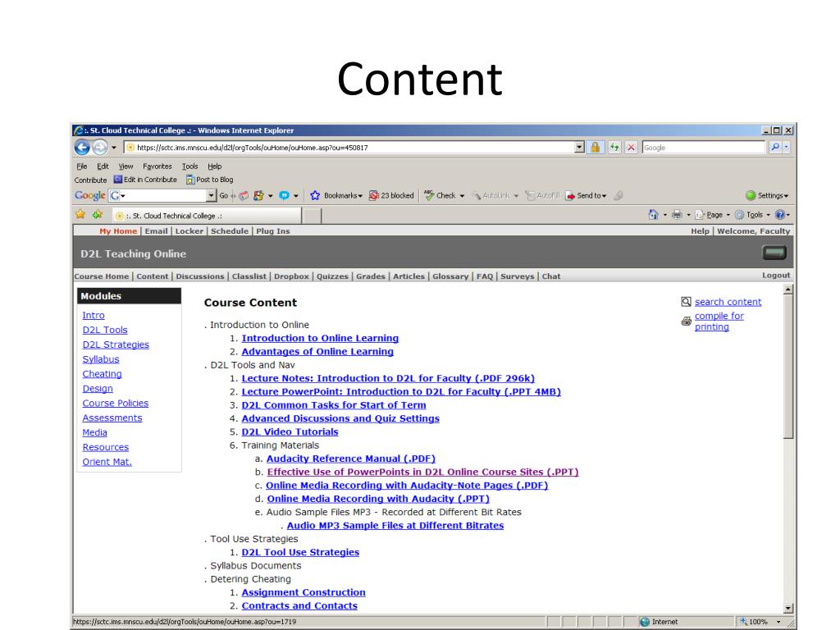Screen dimensions: 840x630
Task: Click the Favorites Center star icon
Action: coord(80,216)
